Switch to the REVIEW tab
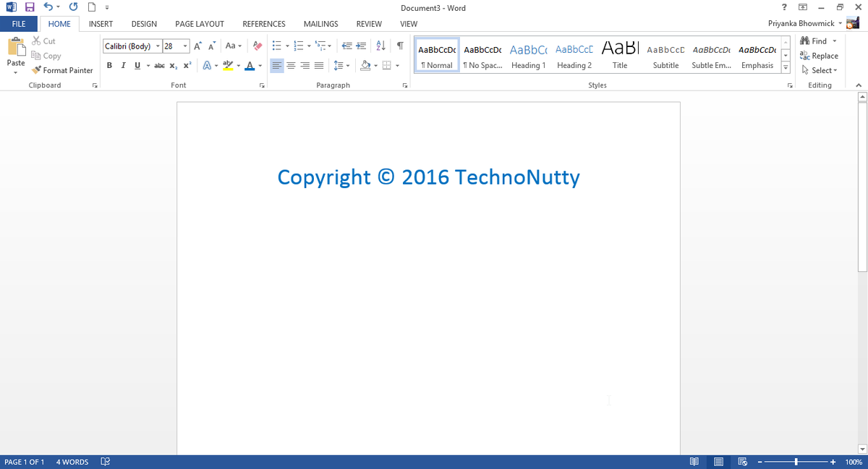The width and height of the screenshot is (868, 469). [369, 24]
